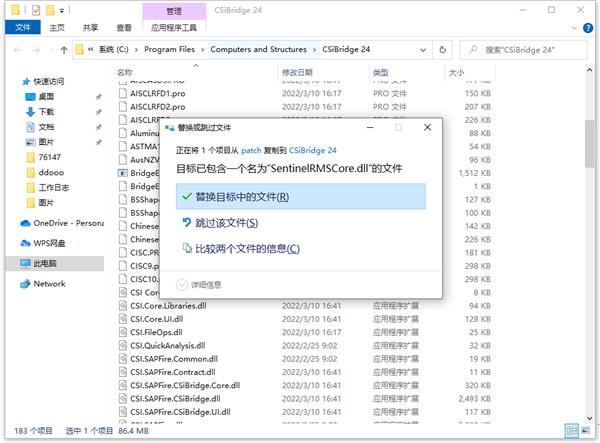Click the CSI.FileOps.dll file icon
600x443 pixels.
pyautogui.click(x=123, y=332)
